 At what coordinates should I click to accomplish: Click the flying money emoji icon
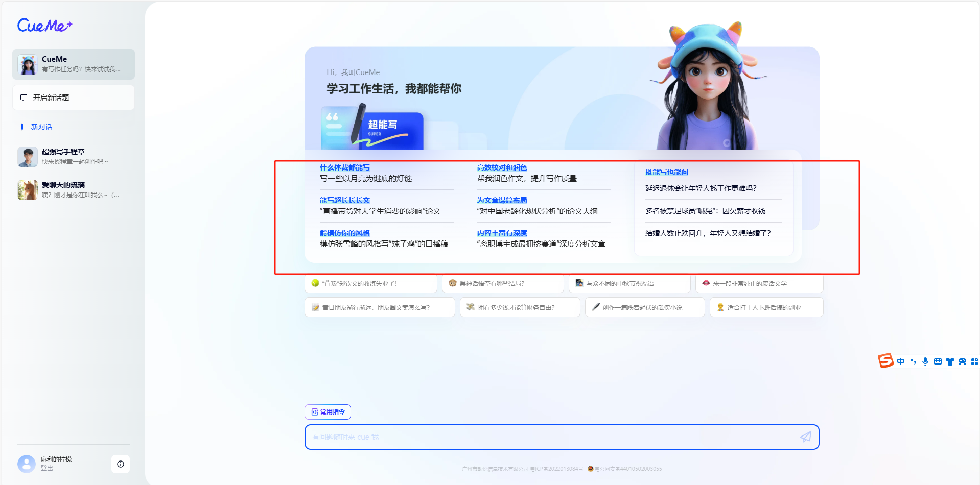pyautogui.click(x=471, y=307)
